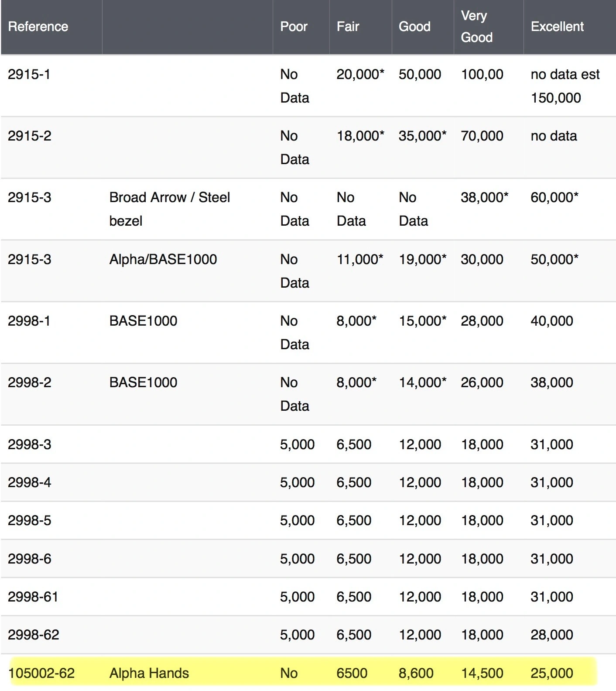The width and height of the screenshot is (616, 691).
Task: Select the 105002-62 reference cell
Action: [x=41, y=673]
